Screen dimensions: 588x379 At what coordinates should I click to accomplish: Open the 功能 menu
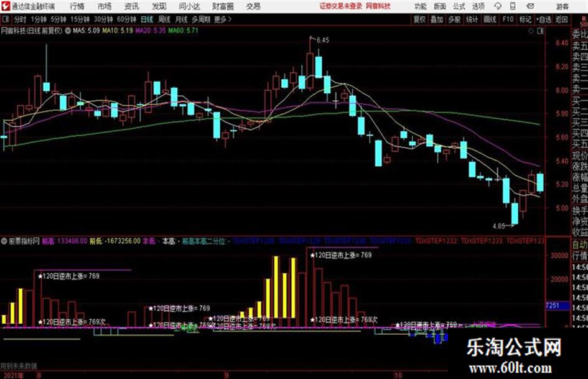(x=421, y=6)
